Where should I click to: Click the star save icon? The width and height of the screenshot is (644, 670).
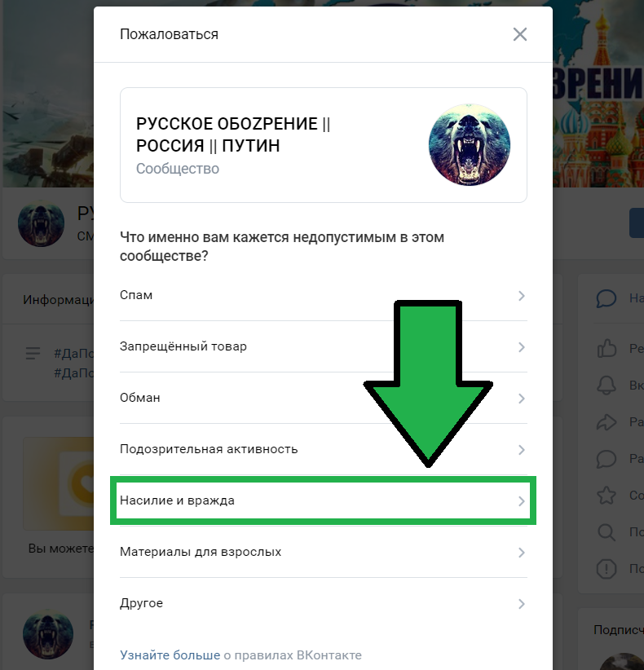click(607, 496)
